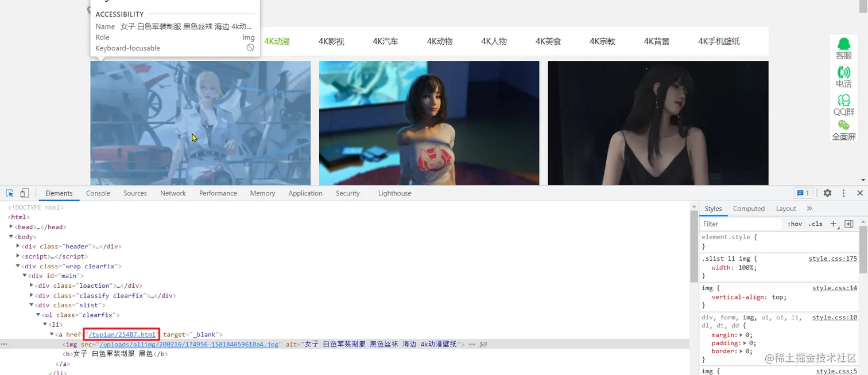Open the /tupian/25487.html href link

point(121,334)
